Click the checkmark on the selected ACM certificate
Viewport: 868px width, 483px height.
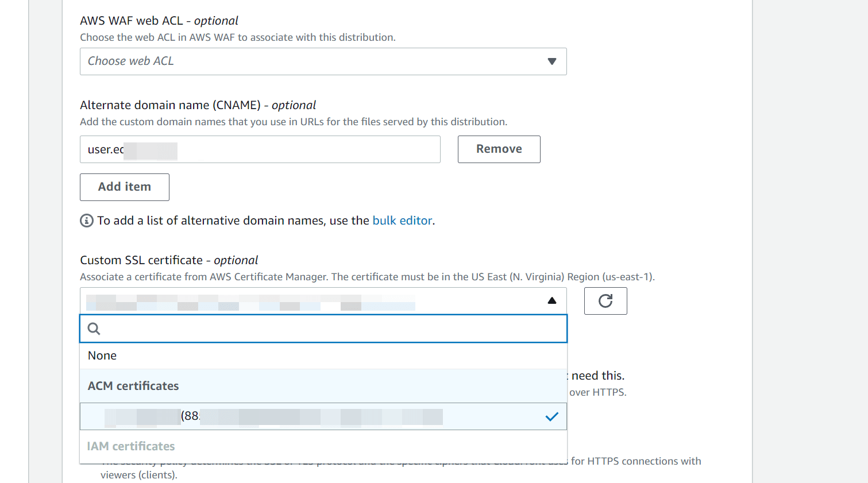(551, 416)
